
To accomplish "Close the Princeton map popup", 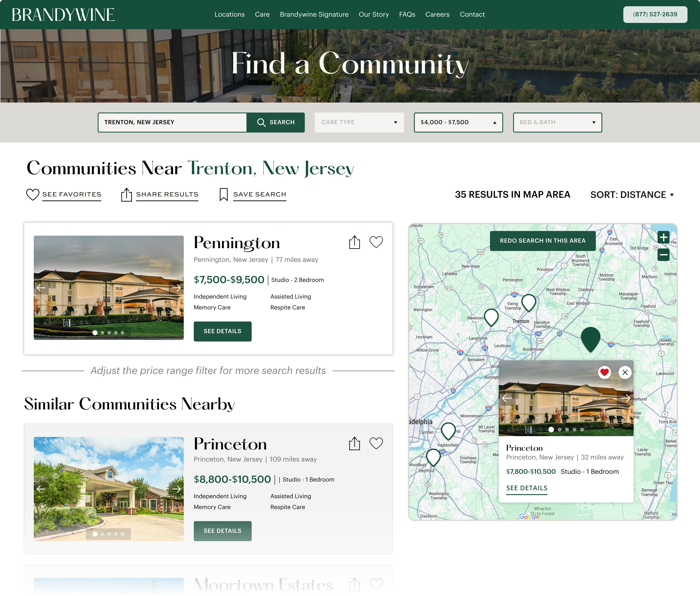I will point(625,372).
